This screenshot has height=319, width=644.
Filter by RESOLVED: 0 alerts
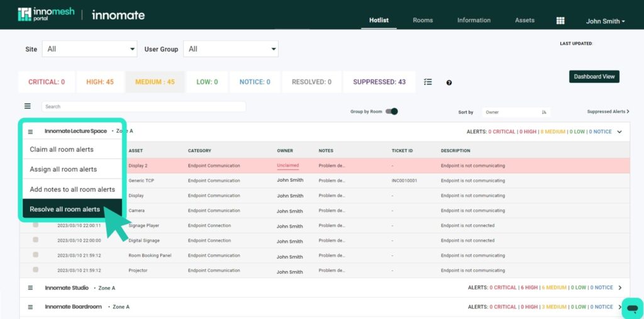[311, 82]
